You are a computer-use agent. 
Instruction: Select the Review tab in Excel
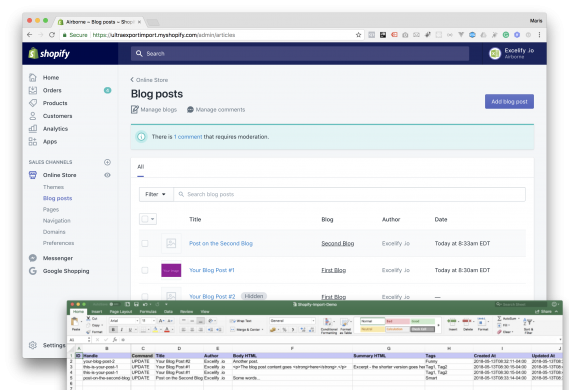(x=187, y=312)
